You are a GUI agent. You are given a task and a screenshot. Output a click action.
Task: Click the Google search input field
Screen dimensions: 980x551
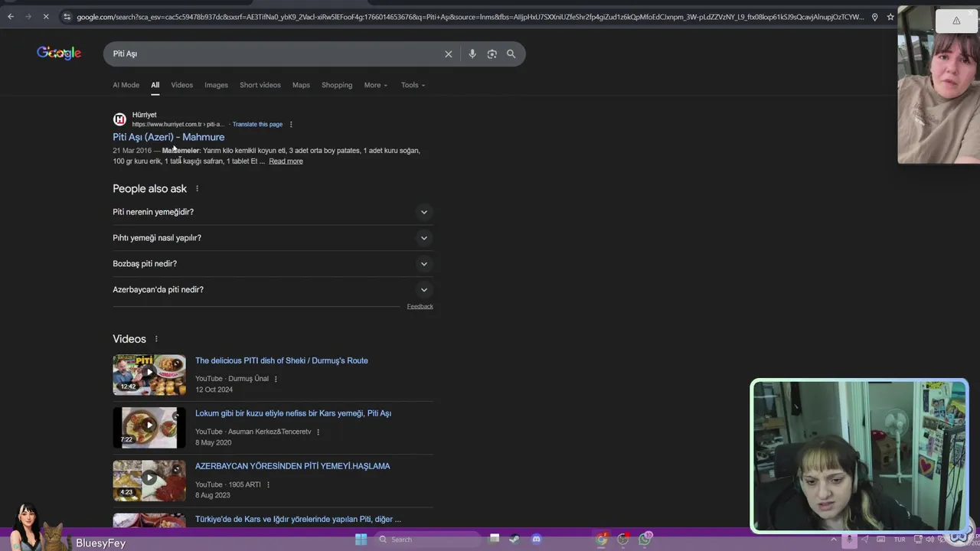click(x=272, y=54)
